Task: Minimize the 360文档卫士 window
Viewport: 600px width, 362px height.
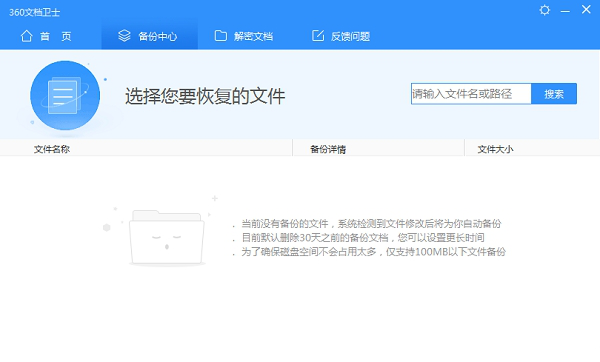Action: point(565,11)
